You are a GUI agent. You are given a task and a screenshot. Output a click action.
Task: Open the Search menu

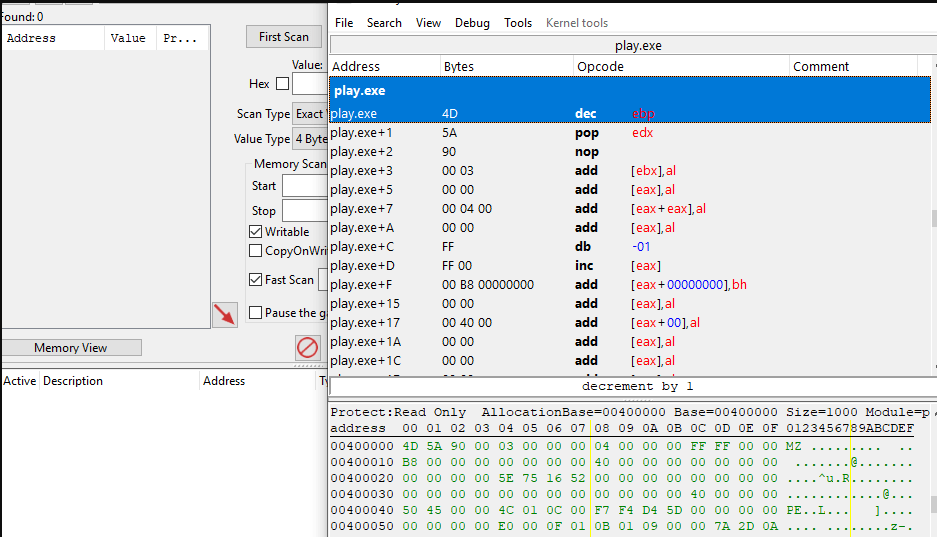tap(384, 23)
